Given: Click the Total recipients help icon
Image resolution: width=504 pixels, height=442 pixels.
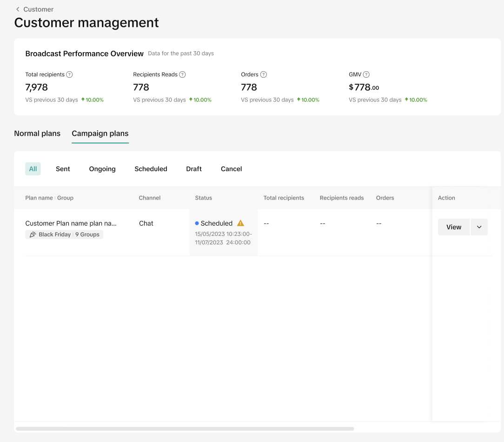Looking at the screenshot, I should (x=69, y=74).
